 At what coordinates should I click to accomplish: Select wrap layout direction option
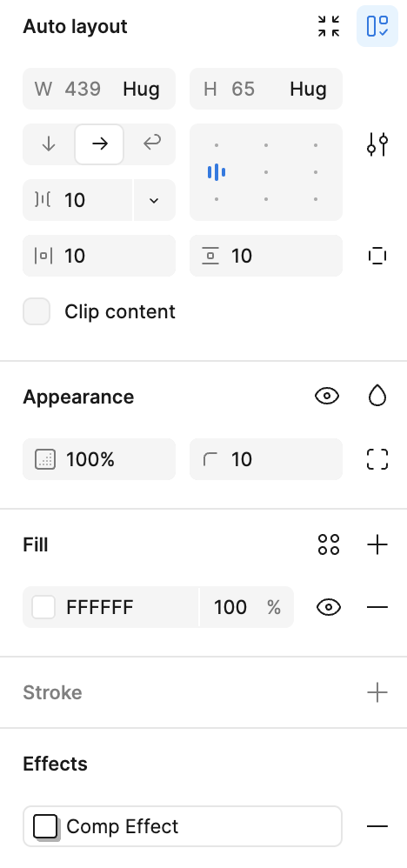[x=151, y=144]
